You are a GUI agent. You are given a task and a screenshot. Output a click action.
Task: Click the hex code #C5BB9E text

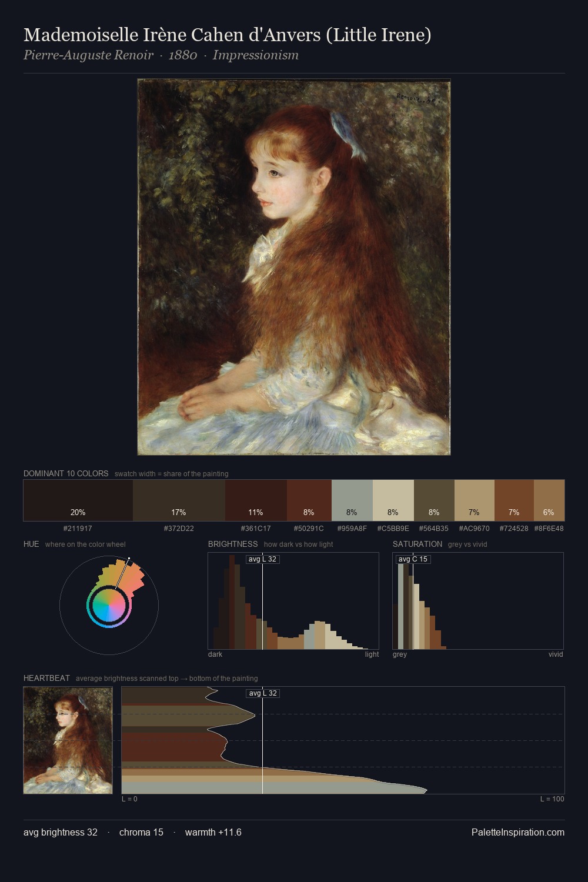(393, 529)
